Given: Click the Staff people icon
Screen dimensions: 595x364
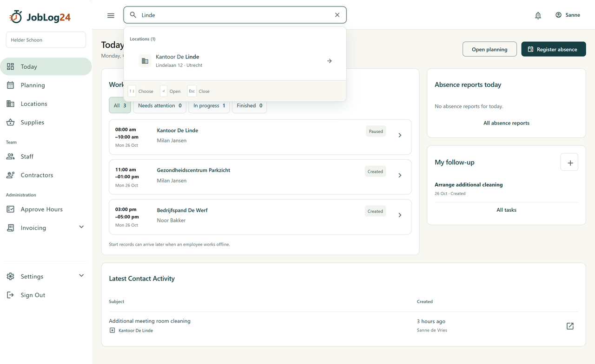Looking at the screenshot, I should coord(10,156).
